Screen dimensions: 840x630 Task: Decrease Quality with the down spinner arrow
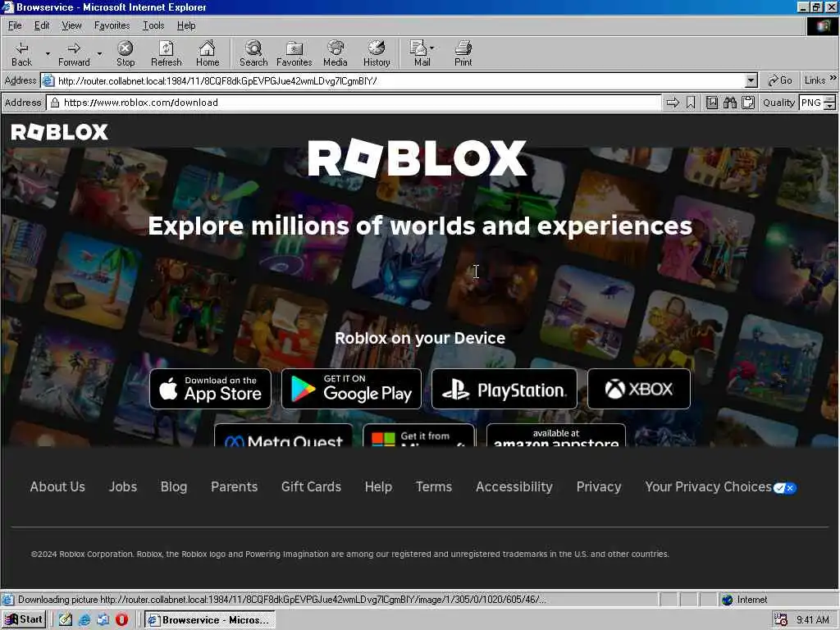[x=830, y=106]
